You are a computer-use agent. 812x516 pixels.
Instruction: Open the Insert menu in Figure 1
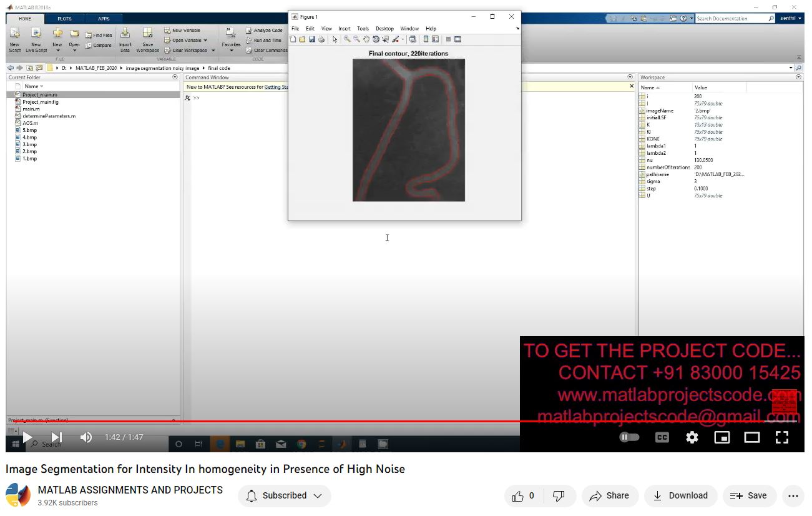tap(345, 29)
